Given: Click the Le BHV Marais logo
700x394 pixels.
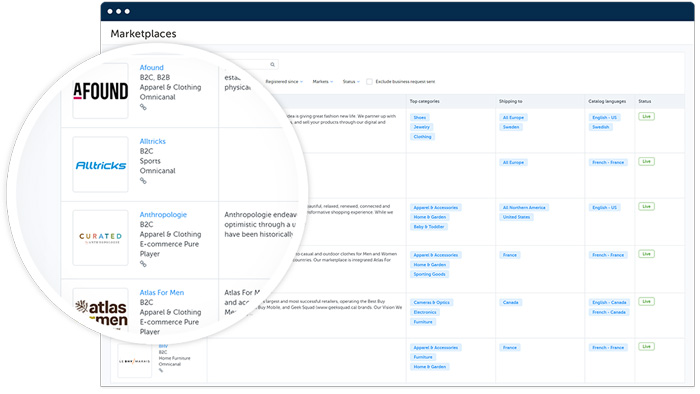Looking at the screenshot, I should click(134, 361).
